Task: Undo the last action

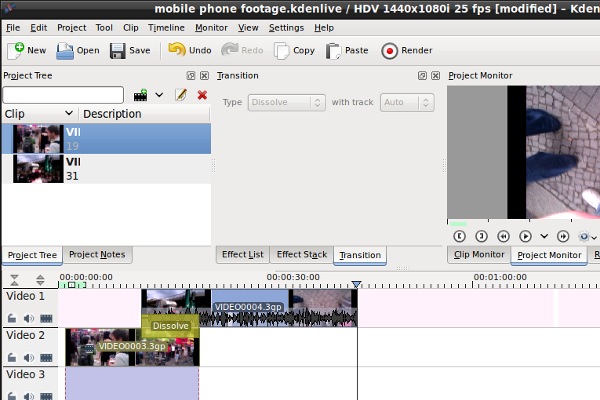Action: pyautogui.click(x=190, y=51)
